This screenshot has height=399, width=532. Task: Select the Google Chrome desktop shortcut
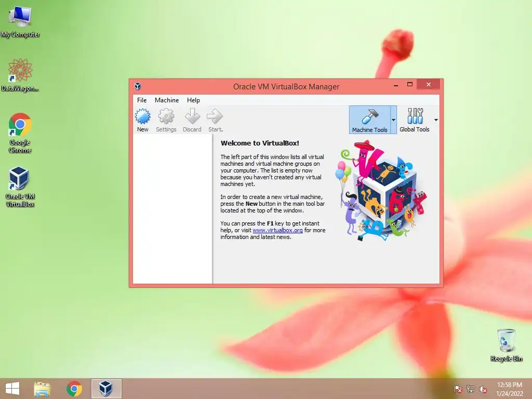[20, 132]
